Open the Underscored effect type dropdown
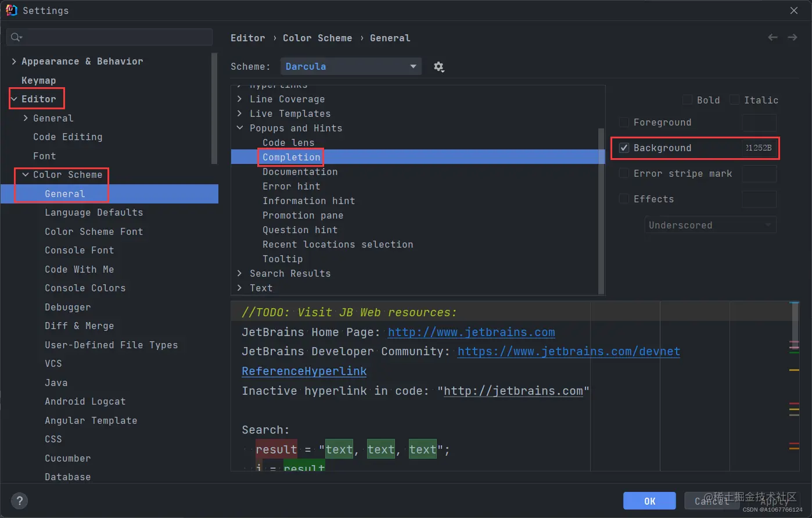The image size is (812, 518). tap(710, 225)
